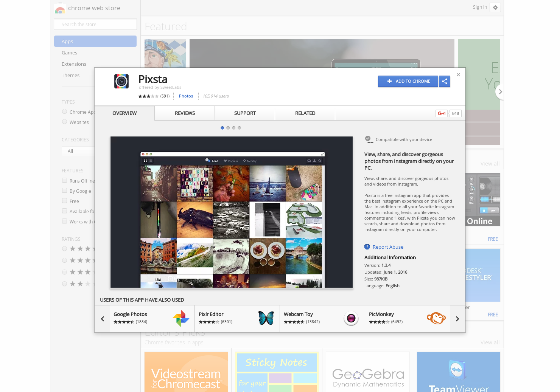
Task: Open the share options next to Add to Chrome
Action: pos(445,81)
